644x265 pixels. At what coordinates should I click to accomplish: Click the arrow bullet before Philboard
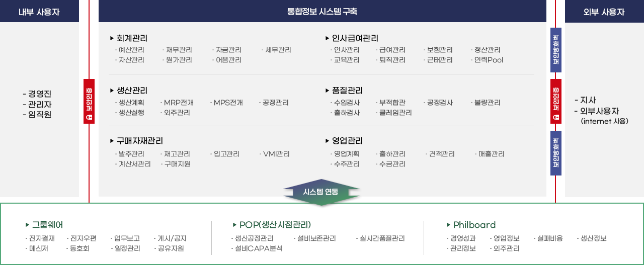click(x=449, y=225)
